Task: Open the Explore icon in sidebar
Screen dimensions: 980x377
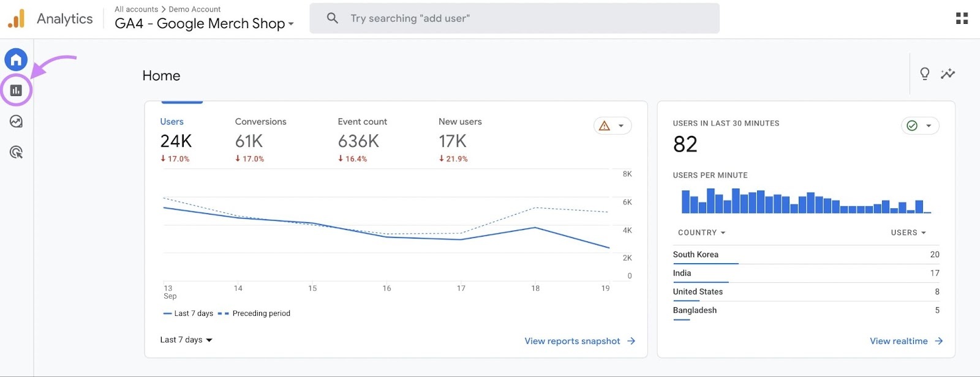Action: pyautogui.click(x=16, y=121)
